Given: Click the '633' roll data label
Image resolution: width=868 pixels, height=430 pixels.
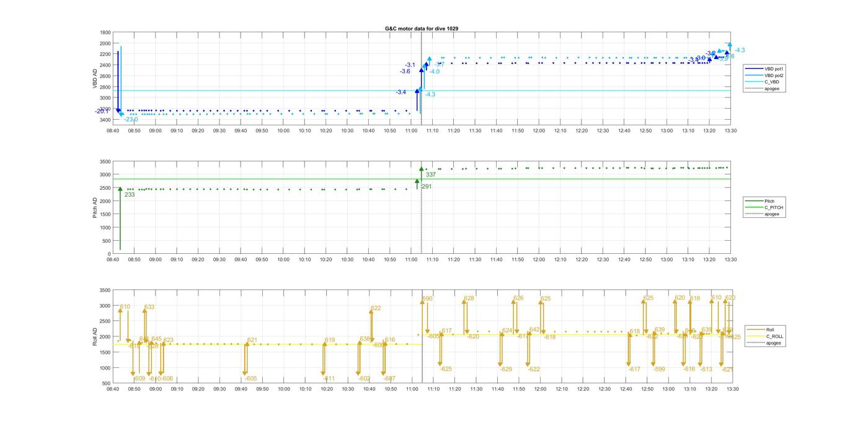Looking at the screenshot, I should [x=149, y=307].
